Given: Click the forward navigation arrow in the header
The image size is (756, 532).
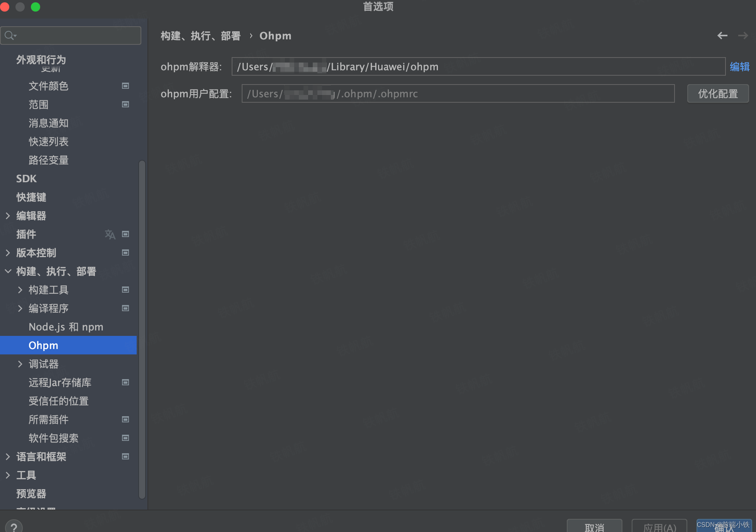Looking at the screenshot, I should pyautogui.click(x=743, y=36).
